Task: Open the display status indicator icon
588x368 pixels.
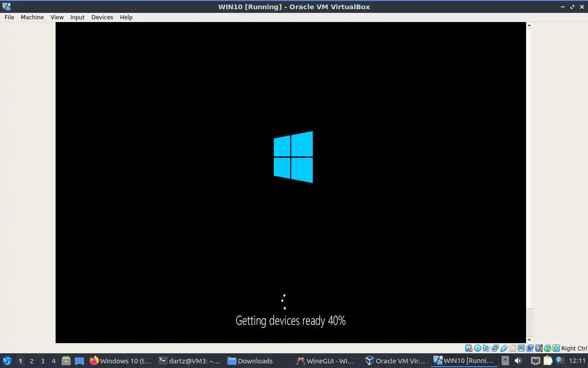Action: click(x=521, y=348)
